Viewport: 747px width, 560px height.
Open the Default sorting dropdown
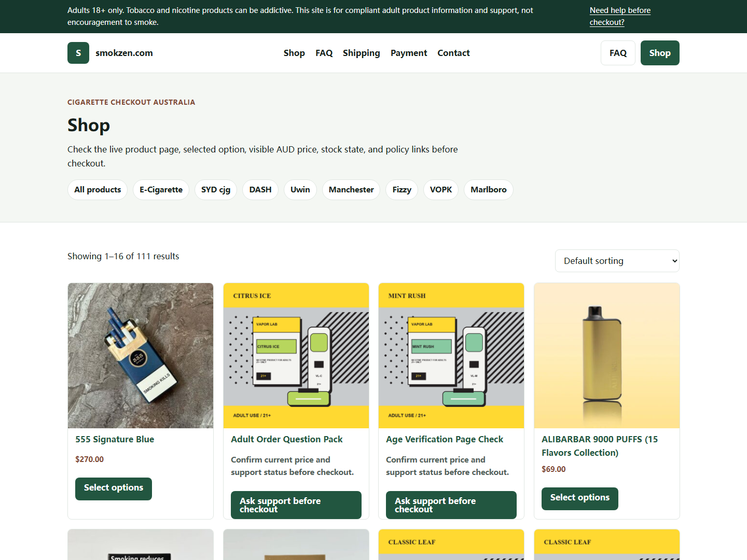click(x=617, y=261)
